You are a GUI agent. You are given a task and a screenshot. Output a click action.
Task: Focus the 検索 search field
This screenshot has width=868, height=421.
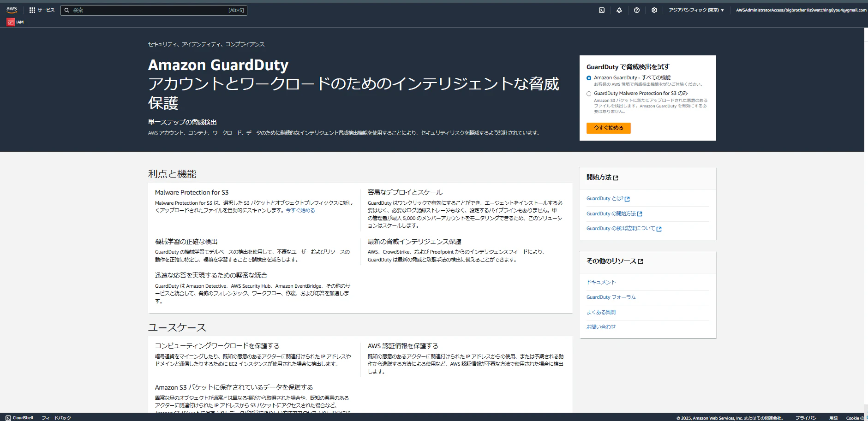click(154, 10)
